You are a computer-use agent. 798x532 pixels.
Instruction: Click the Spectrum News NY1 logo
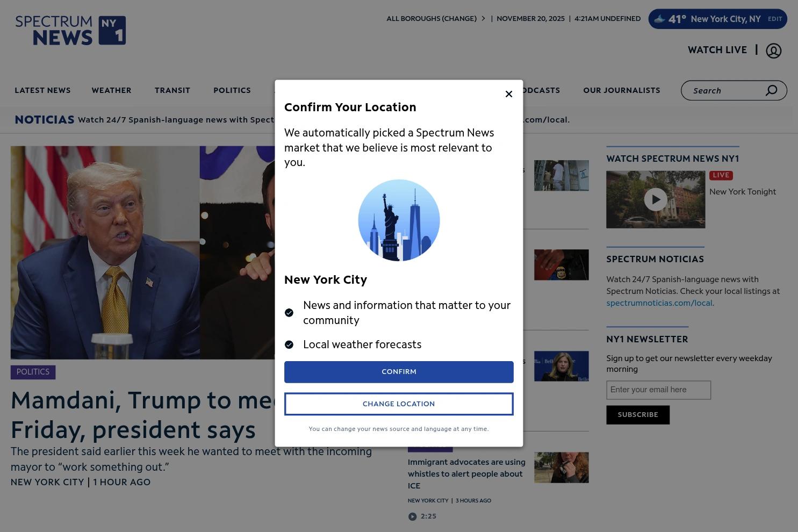[70, 30]
